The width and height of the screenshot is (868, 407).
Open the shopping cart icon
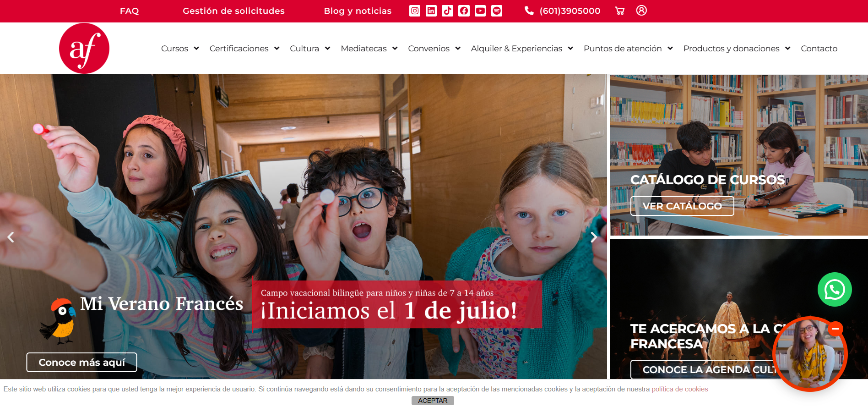point(620,11)
